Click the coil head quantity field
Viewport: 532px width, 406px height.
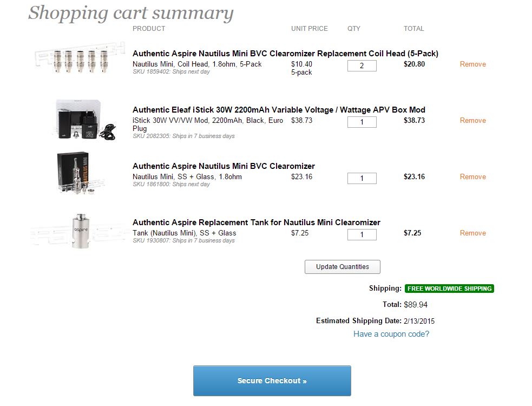point(362,66)
